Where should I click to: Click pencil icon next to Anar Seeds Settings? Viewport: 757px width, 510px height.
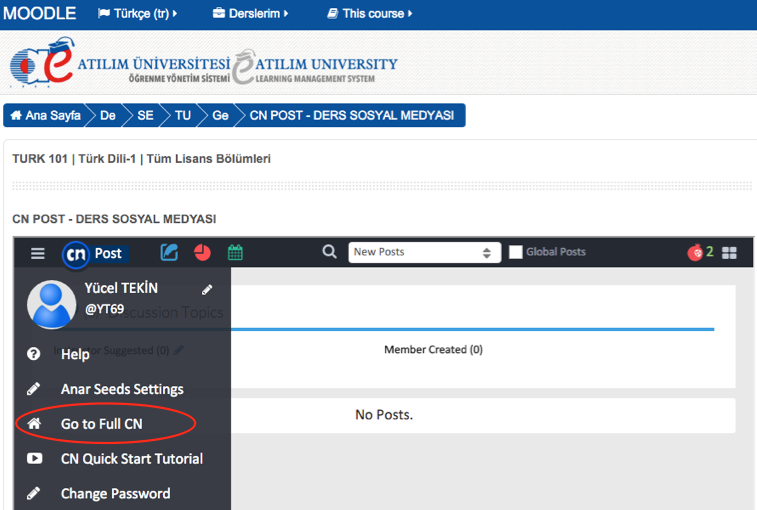click(33, 389)
